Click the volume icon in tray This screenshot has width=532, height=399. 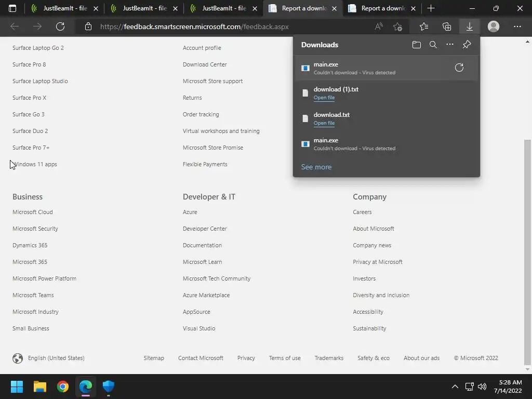point(482,387)
